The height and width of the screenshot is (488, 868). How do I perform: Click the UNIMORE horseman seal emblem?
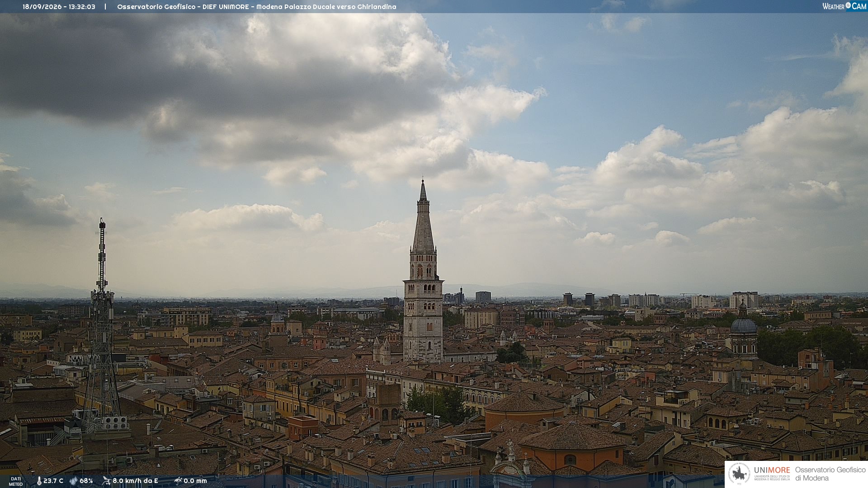(x=739, y=474)
